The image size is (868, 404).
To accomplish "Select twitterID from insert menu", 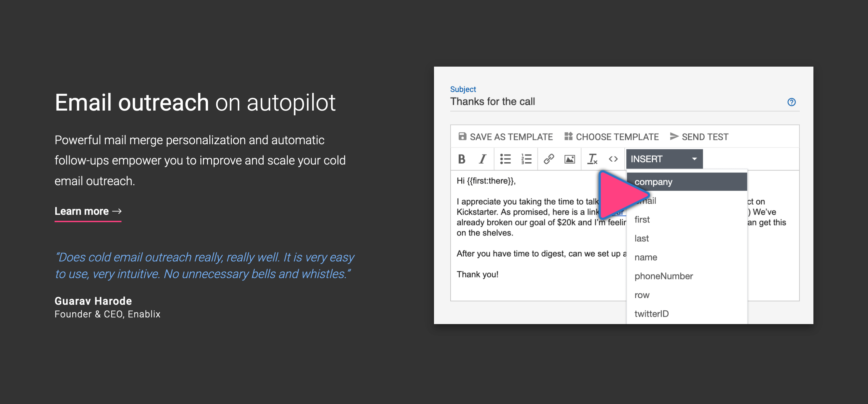I will point(687,314).
